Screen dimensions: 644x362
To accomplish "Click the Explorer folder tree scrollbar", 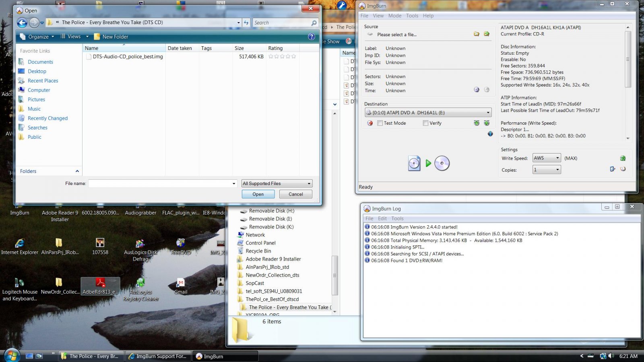I will pyautogui.click(x=334, y=276).
